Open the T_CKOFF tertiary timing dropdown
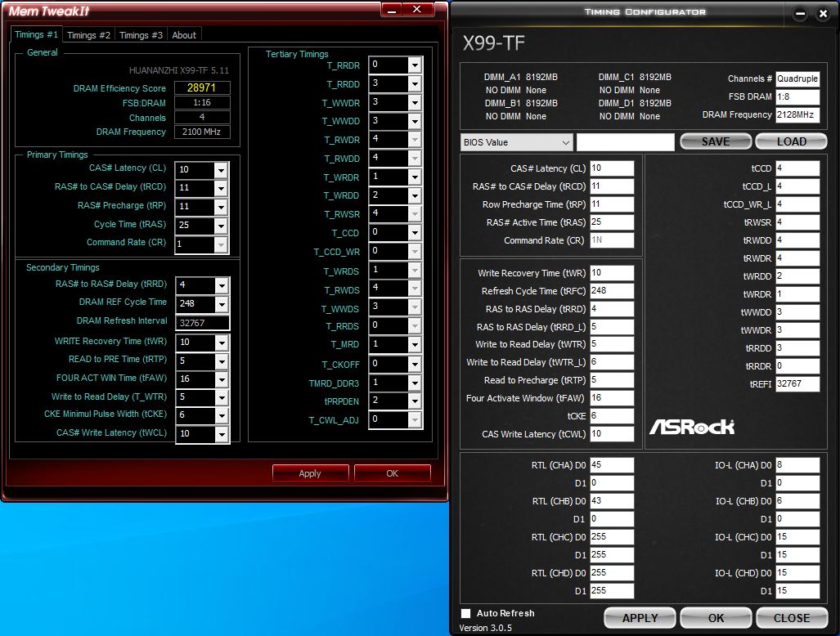840x636 pixels. pyautogui.click(x=414, y=365)
